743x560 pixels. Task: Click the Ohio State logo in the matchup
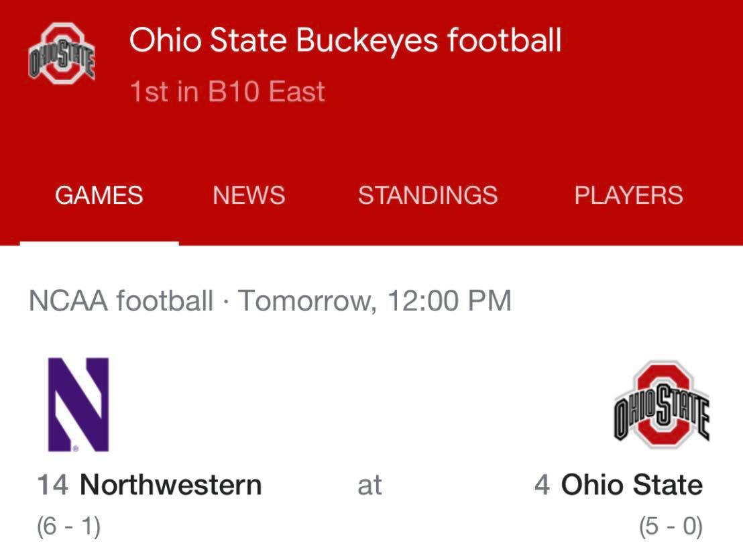tap(662, 404)
